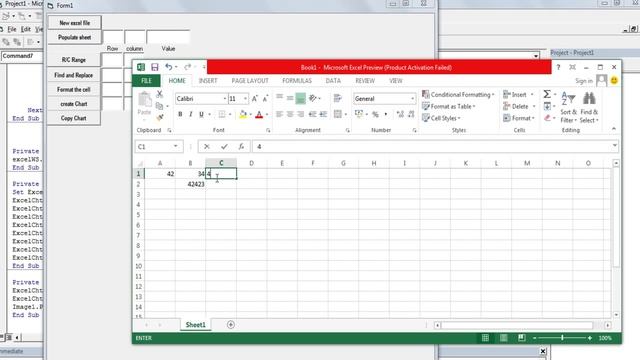This screenshot has height=360, width=640.
Task: Click the Cut scissors icon
Action: pyautogui.click(x=160, y=94)
